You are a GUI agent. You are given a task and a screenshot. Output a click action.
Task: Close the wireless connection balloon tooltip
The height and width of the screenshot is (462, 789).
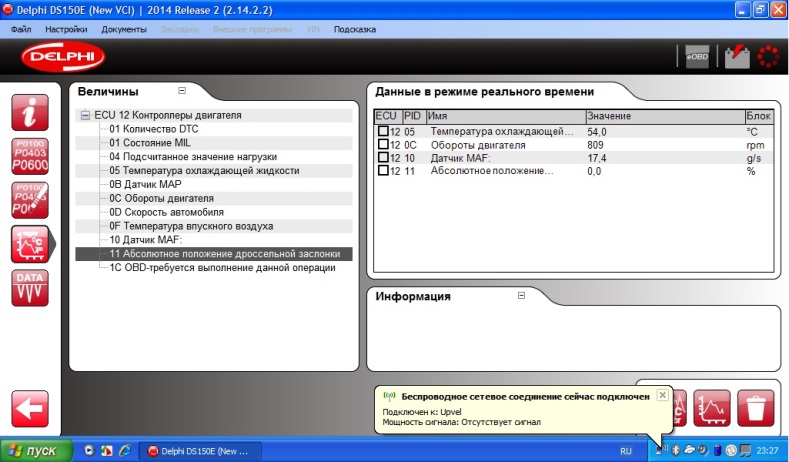tap(663, 395)
